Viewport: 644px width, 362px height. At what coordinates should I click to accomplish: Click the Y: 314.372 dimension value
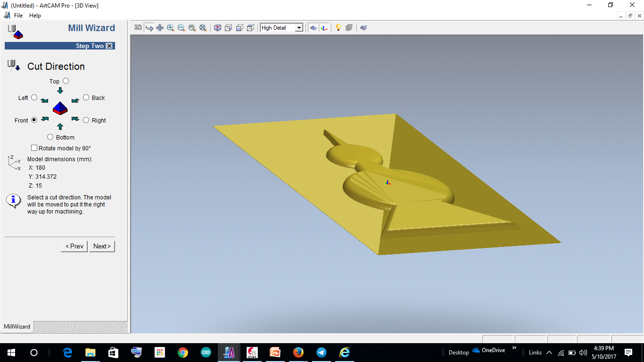42,177
